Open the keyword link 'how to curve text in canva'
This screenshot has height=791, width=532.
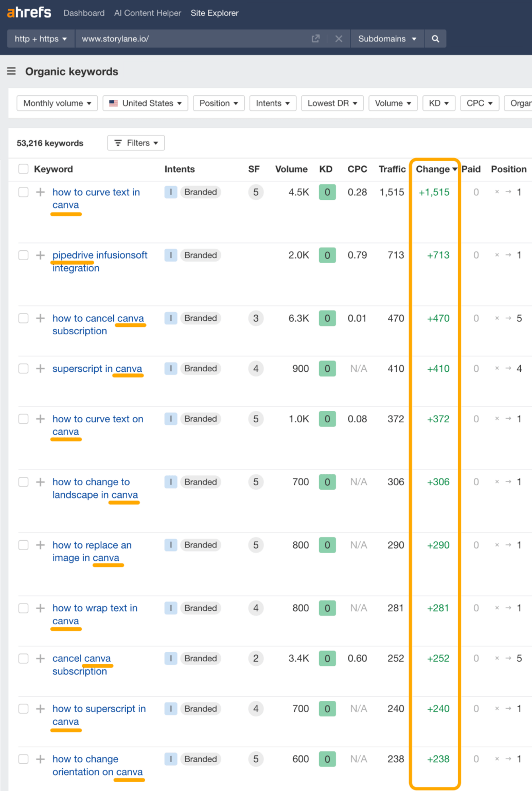click(x=96, y=192)
